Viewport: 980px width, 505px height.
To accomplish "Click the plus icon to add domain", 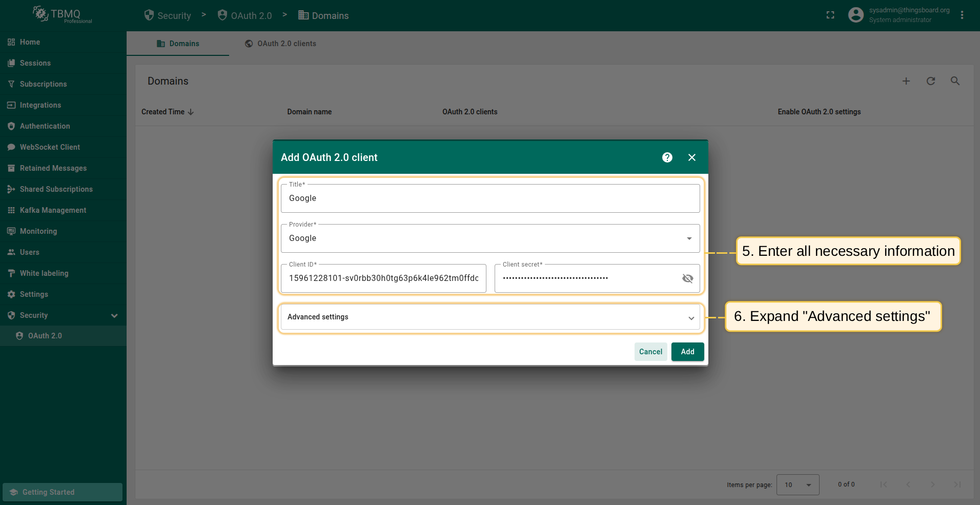I will click(x=906, y=81).
